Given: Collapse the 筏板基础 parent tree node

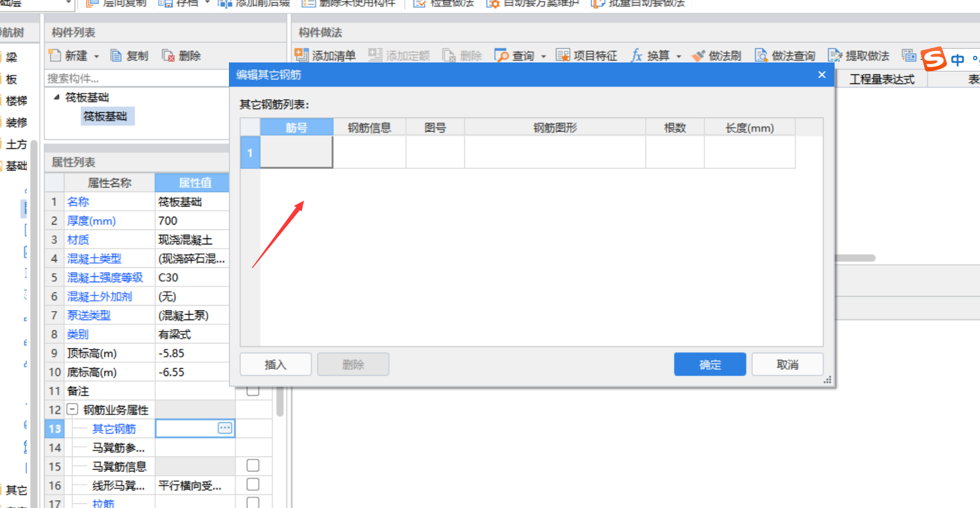Looking at the screenshot, I should pyautogui.click(x=56, y=97).
